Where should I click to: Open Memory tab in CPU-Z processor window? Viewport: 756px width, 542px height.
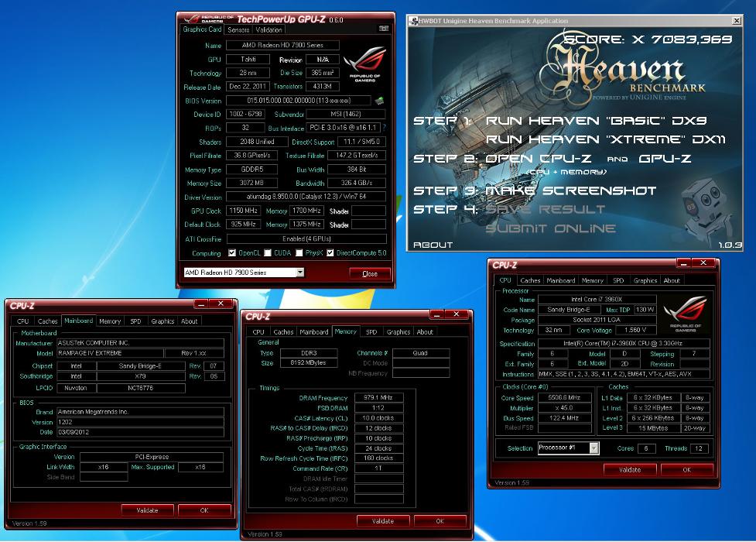(x=592, y=280)
